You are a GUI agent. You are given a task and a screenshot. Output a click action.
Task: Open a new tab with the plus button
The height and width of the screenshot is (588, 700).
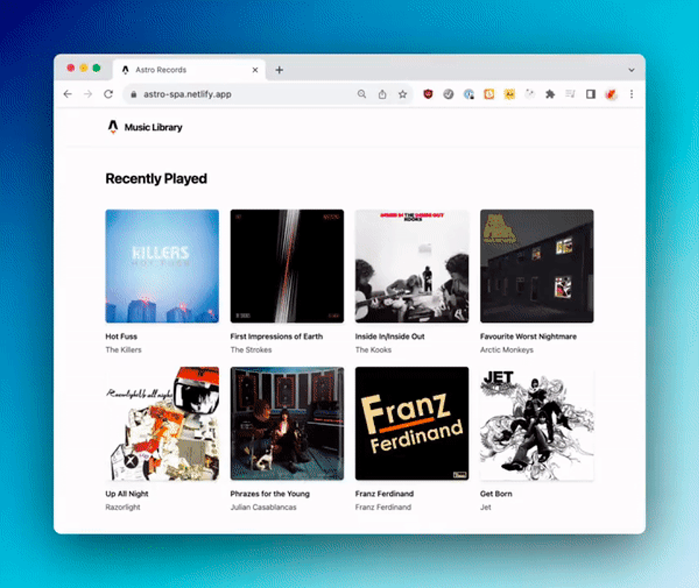280,70
